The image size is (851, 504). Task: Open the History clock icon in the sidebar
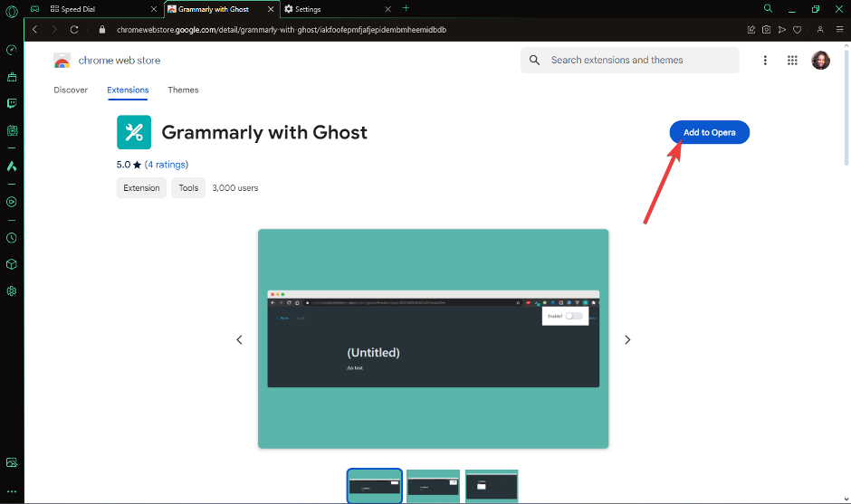(x=12, y=238)
